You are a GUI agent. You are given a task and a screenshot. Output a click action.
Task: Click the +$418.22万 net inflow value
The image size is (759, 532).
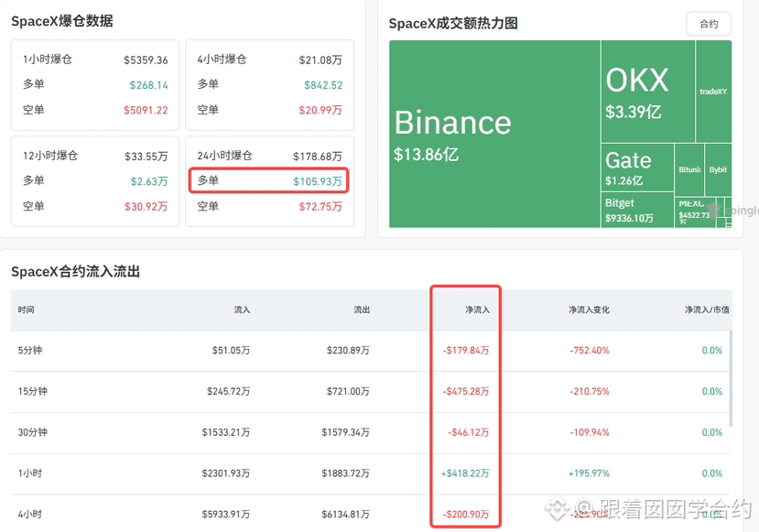(465, 473)
